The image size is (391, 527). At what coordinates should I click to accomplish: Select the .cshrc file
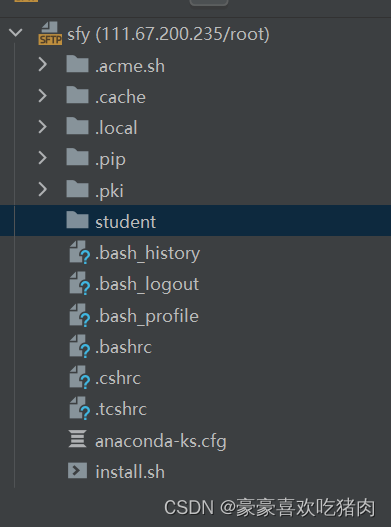(x=118, y=378)
